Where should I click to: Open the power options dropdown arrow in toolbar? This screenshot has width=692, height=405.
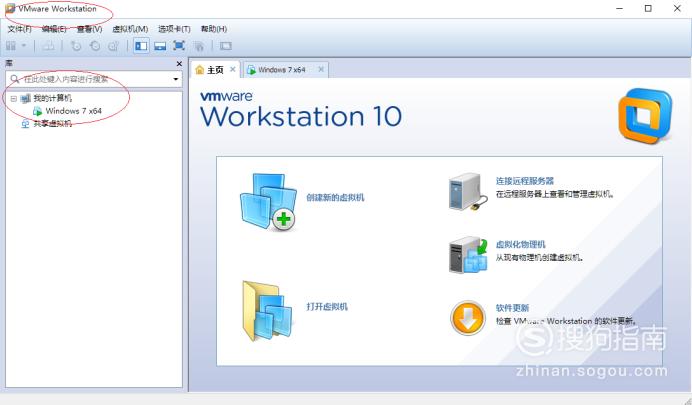pos(24,45)
